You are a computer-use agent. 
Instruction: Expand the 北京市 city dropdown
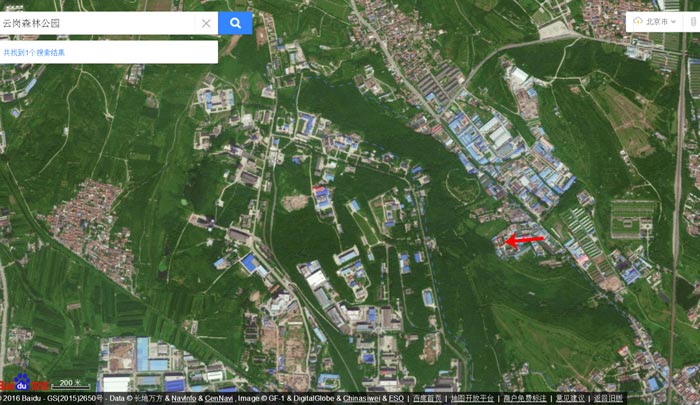click(657, 21)
